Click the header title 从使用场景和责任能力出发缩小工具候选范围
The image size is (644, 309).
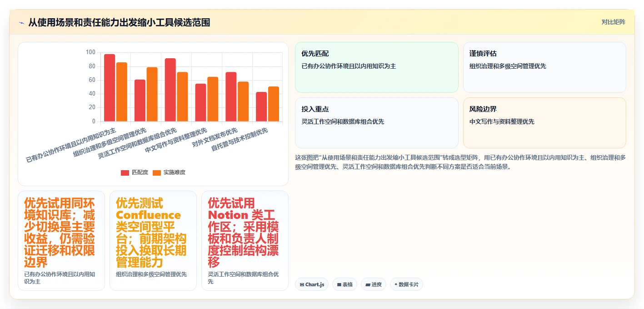click(119, 22)
